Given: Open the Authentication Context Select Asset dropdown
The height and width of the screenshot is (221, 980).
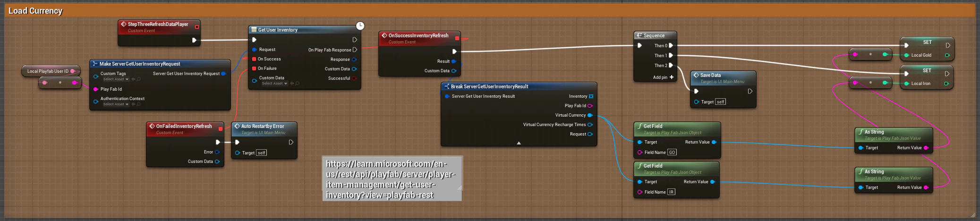Looking at the screenshot, I should (x=116, y=104).
